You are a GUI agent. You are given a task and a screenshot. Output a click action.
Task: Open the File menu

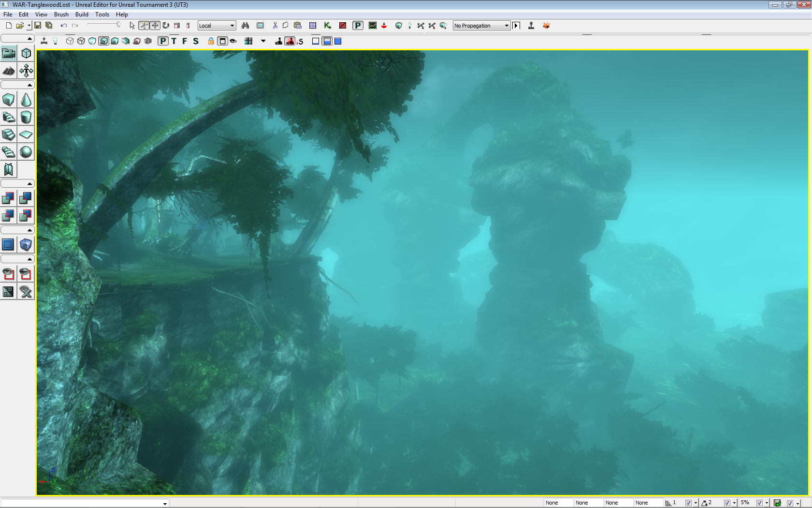coord(8,15)
